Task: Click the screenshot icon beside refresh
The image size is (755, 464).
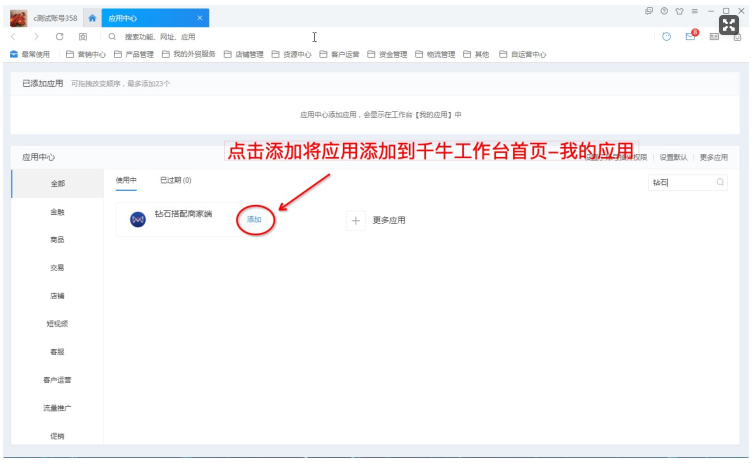Action: (83, 37)
